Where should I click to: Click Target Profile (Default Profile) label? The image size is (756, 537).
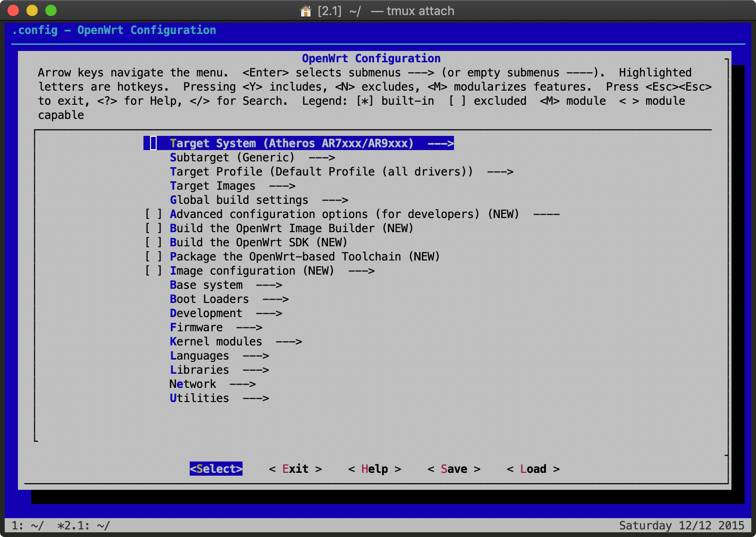(321, 172)
